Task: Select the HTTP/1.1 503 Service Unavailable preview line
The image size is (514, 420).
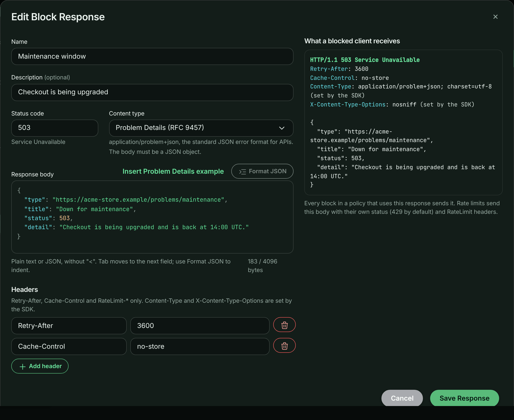Action: pyautogui.click(x=365, y=60)
